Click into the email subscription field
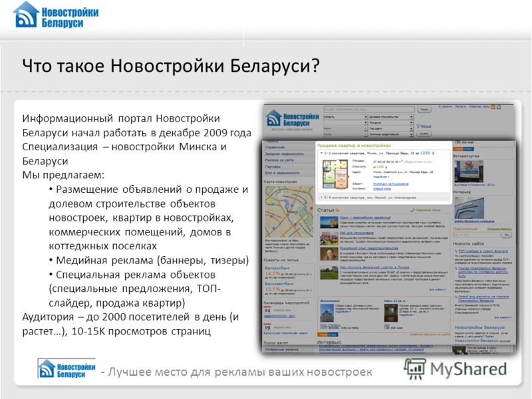Image resolution: width=532 pixels, height=399 pixels. (477, 235)
